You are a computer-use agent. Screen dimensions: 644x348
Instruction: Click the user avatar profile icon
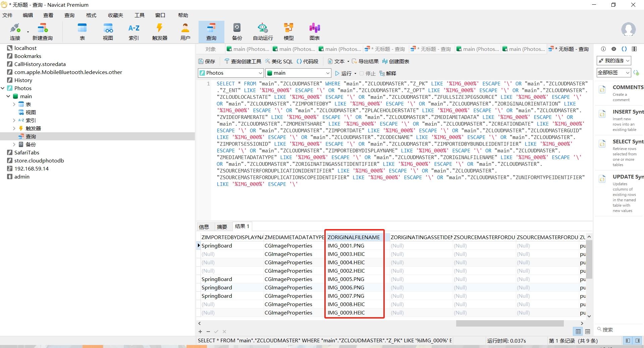628,29
